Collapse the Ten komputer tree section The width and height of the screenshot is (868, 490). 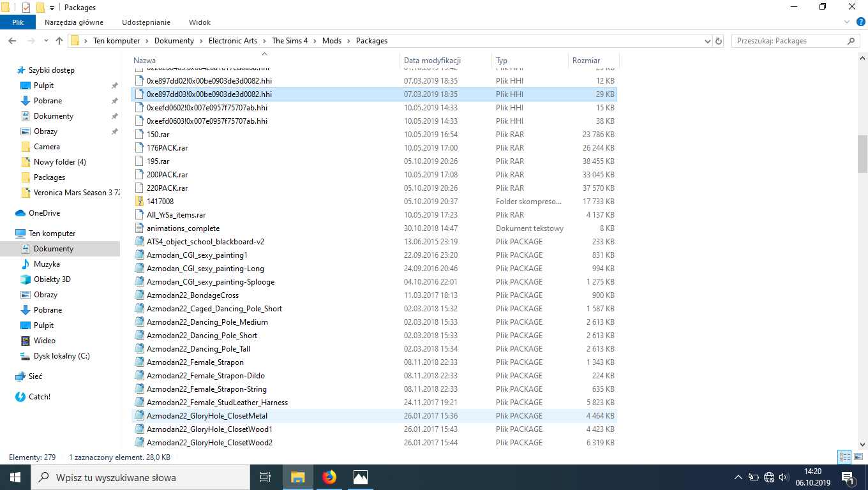coord(9,233)
